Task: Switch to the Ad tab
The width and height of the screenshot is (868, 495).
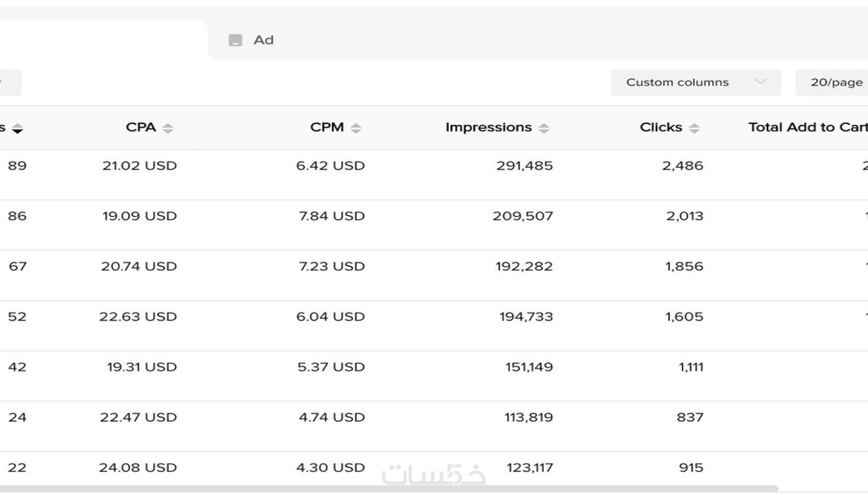Action: (x=263, y=40)
